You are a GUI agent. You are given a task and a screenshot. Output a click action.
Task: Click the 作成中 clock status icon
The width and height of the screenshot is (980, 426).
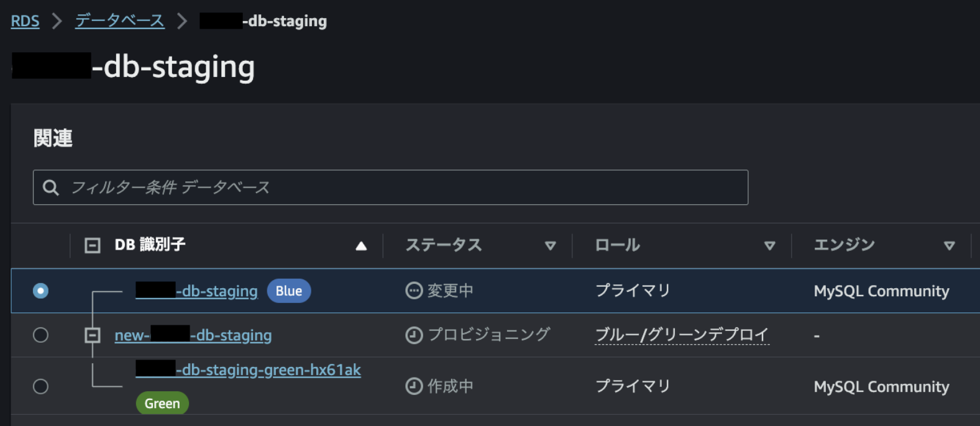point(414,386)
